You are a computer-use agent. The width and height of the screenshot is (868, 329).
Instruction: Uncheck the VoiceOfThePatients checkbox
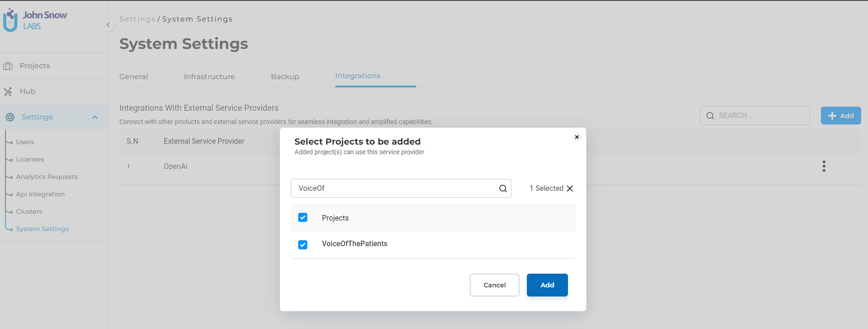coord(303,245)
